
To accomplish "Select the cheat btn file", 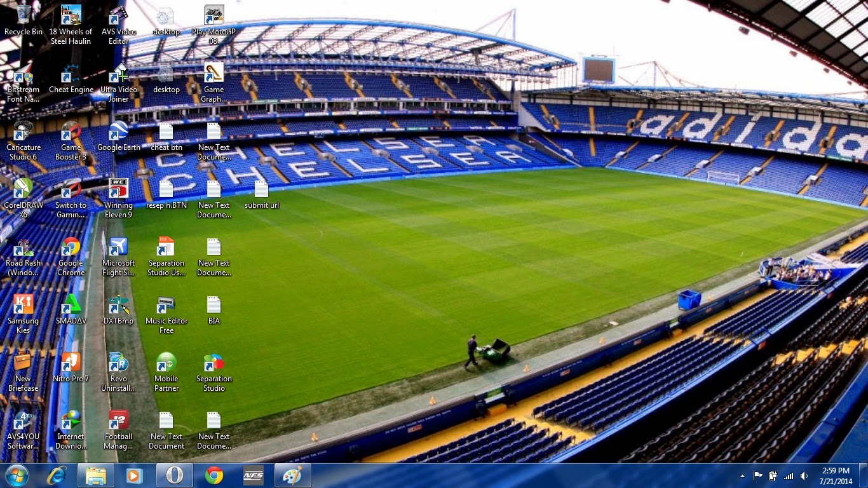I will tap(166, 136).
